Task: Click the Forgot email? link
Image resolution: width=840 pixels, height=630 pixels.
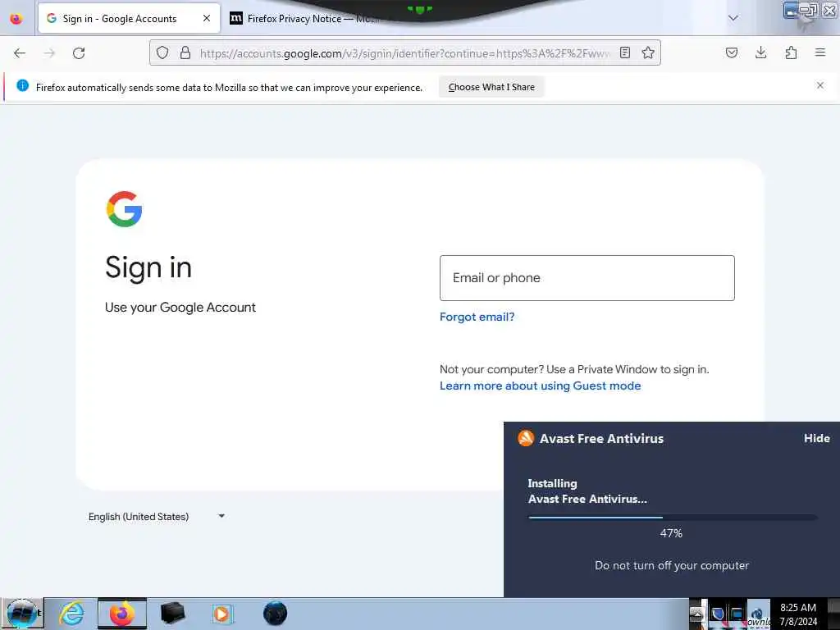Action: tap(477, 317)
